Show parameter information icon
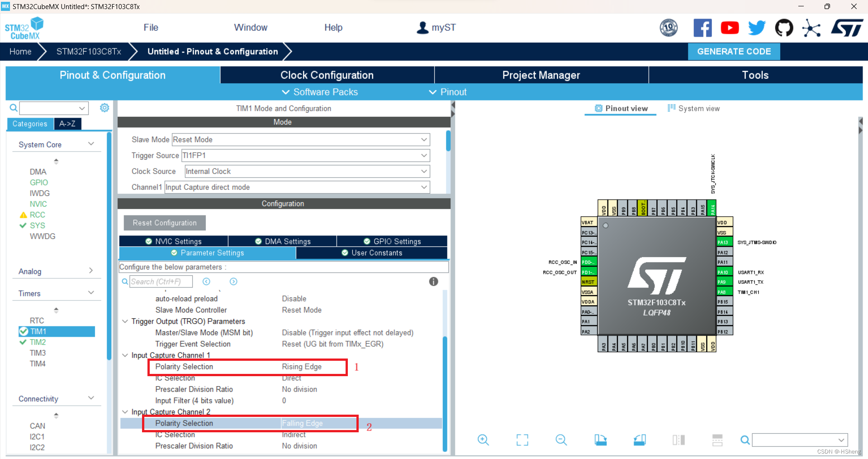The image size is (868, 459). pyautogui.click(x=433, y=282)
